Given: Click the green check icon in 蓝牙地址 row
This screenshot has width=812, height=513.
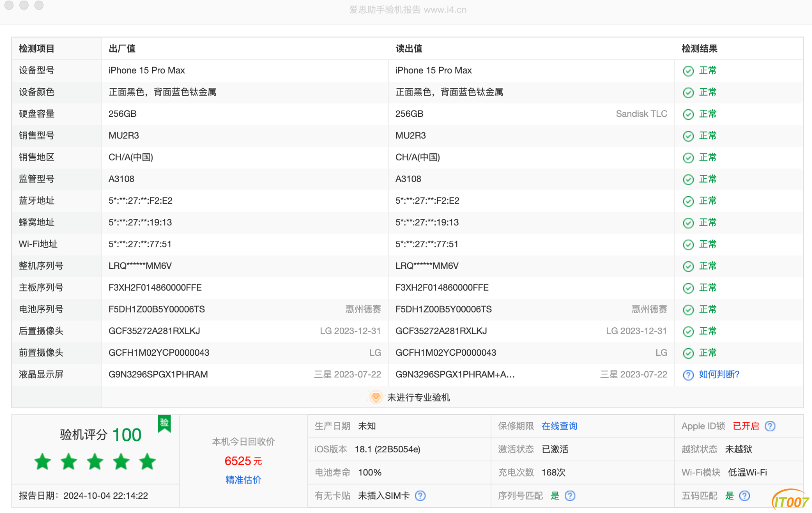Looking at the screenshot, I should pyautogui.click(x=688, y=201).
